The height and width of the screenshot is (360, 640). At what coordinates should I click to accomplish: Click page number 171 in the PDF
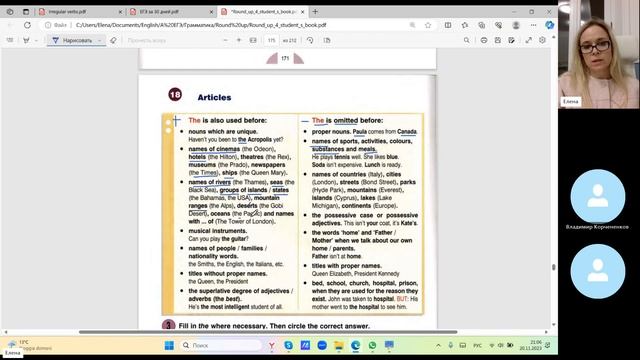[285, 59]
